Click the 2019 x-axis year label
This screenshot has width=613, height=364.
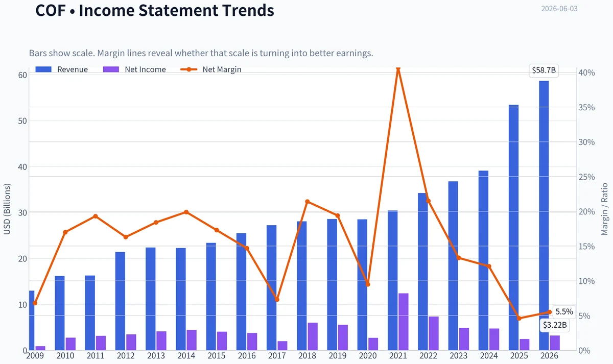(338, 356)
